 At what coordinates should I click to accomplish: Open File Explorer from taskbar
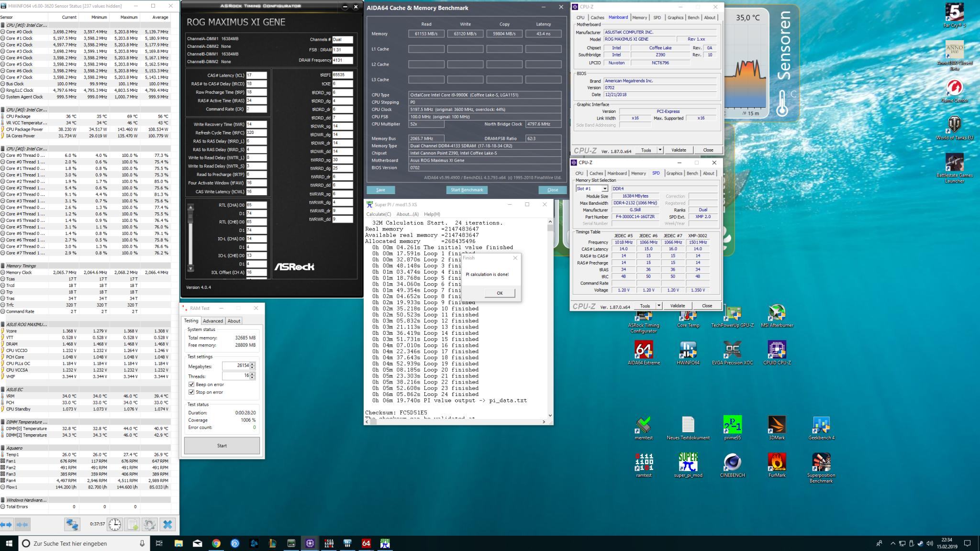[x=178, y=543]
